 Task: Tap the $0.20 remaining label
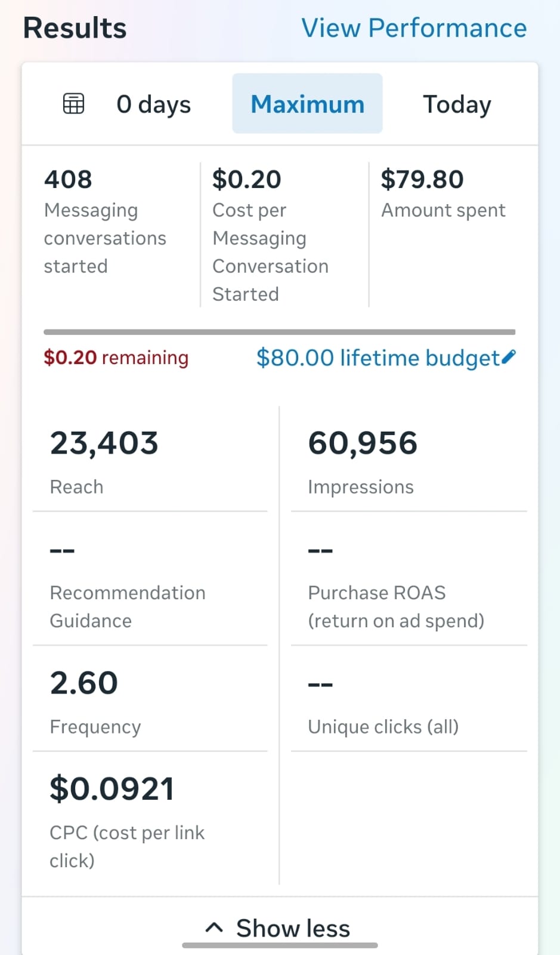116,358
